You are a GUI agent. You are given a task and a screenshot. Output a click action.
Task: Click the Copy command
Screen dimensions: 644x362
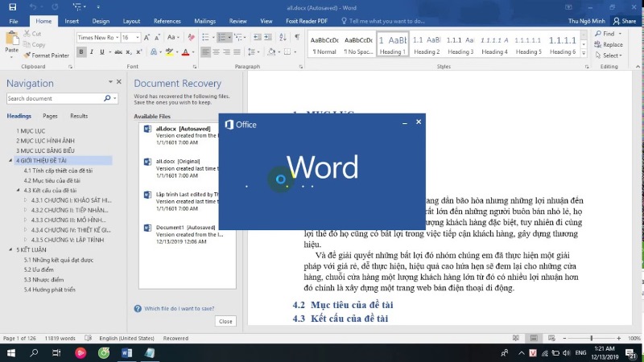click(x=34, y=44)
